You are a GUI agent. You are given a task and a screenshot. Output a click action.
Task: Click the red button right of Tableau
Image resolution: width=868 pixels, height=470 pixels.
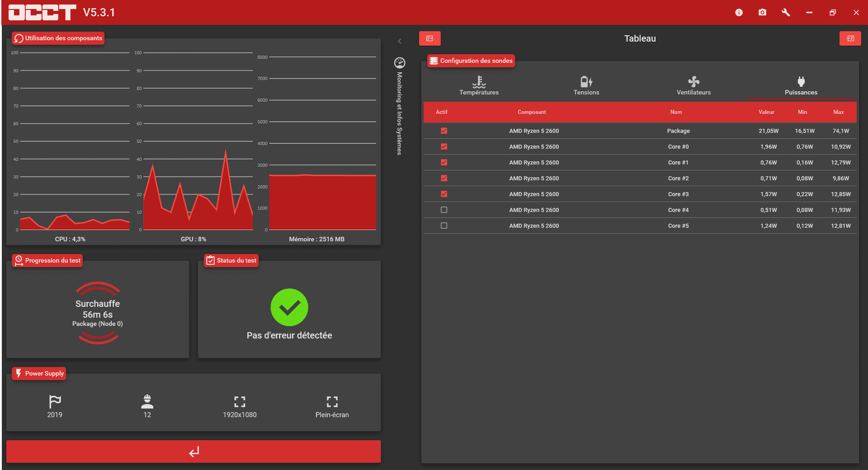click(x=850, y=39)
